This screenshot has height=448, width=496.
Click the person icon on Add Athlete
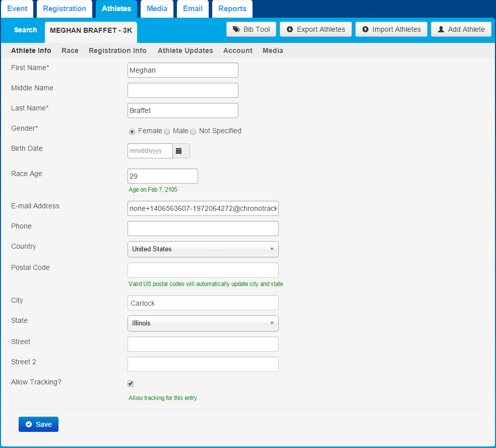pos(441,29)
